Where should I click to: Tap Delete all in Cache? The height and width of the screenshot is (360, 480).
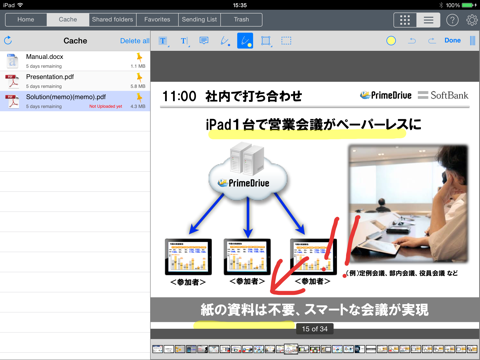pos(135,41)
